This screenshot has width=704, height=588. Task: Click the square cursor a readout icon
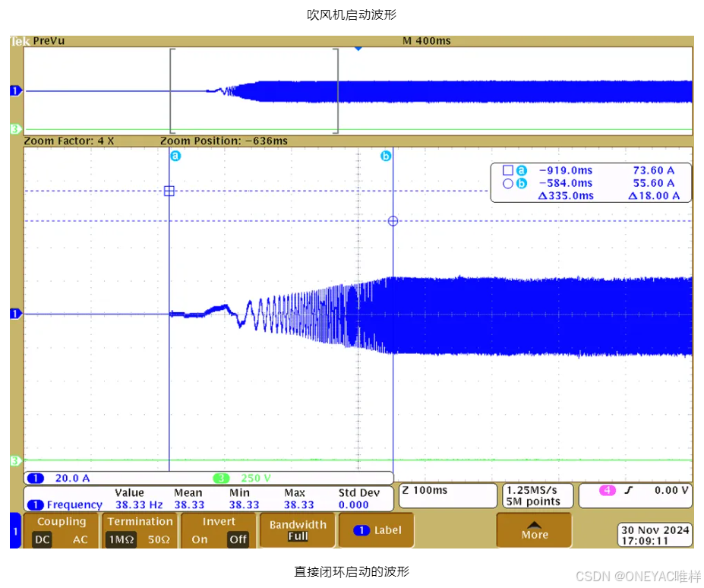pos(508,170)
